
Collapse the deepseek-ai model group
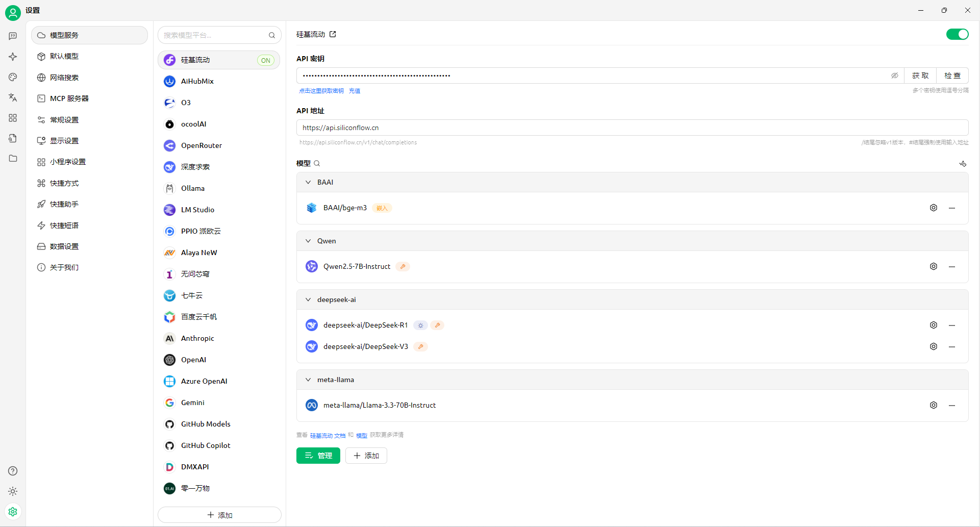(x=308, y=299)
